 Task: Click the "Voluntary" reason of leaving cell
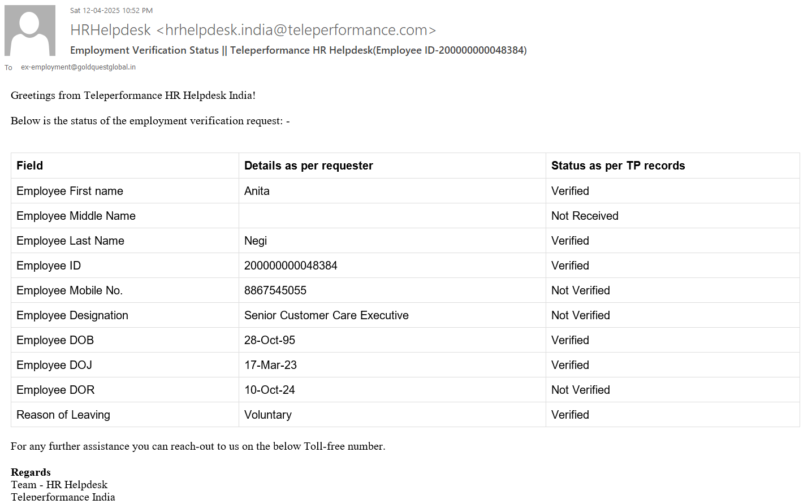[x=268, y=415]
